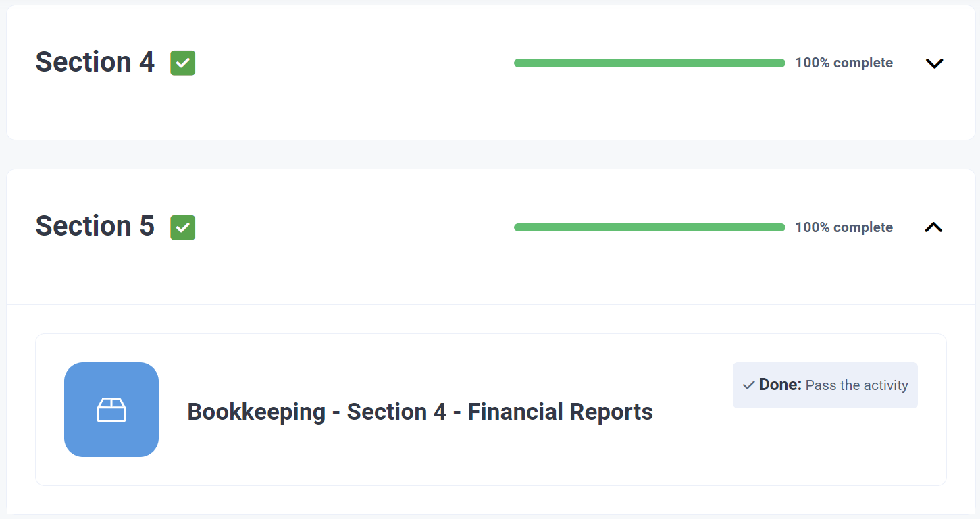This screenshot has width=980, height=519.
Task: Open the activity via its blue archive-box icon
Action: (111, 409)
